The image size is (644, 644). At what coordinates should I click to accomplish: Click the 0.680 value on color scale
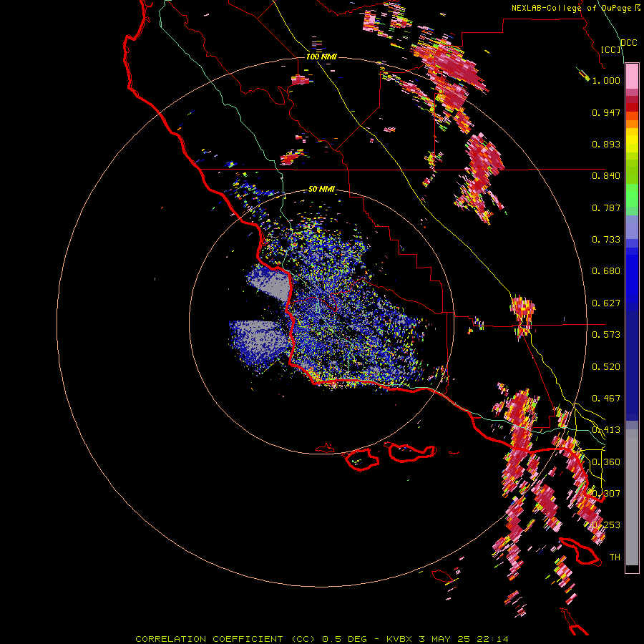(606, 271)
